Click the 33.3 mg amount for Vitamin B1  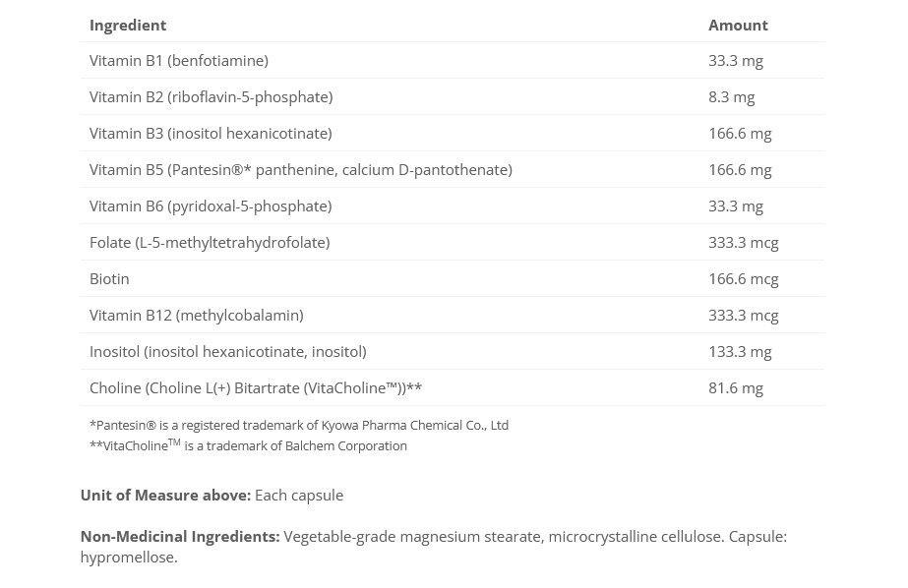(x=736, y=60)
